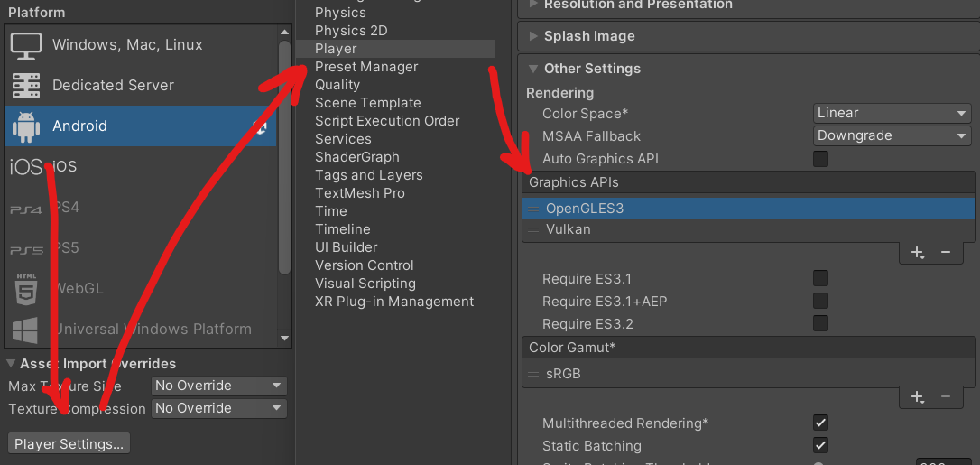Open Tags and Layers settings

pos(369,176)
